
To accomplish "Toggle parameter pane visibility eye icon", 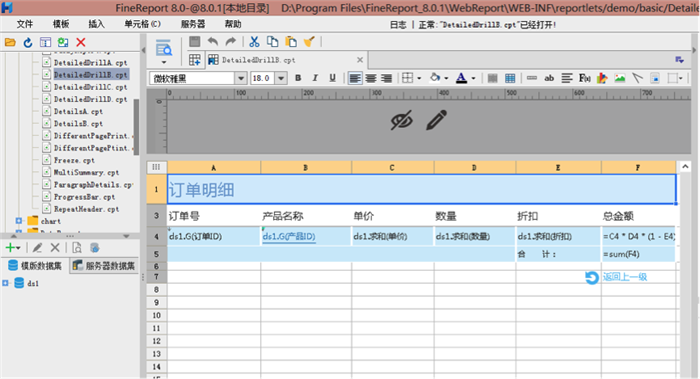I will (x=401, y=121).
